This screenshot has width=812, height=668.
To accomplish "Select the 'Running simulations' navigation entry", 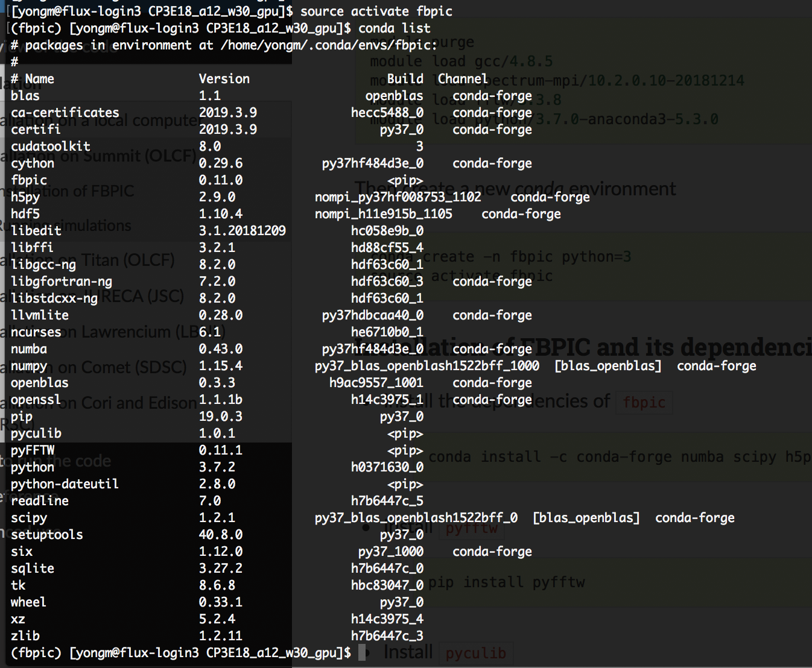I will (66, 225).
